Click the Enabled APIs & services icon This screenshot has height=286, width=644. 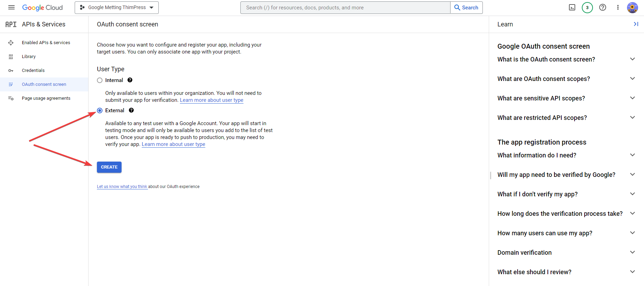[x=11, y=43]
